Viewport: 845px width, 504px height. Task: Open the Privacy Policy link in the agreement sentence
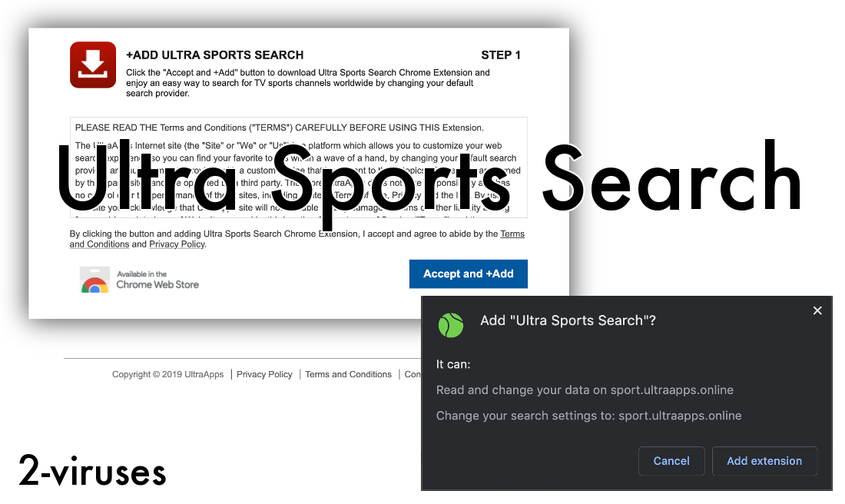click(x=177, y=244)
